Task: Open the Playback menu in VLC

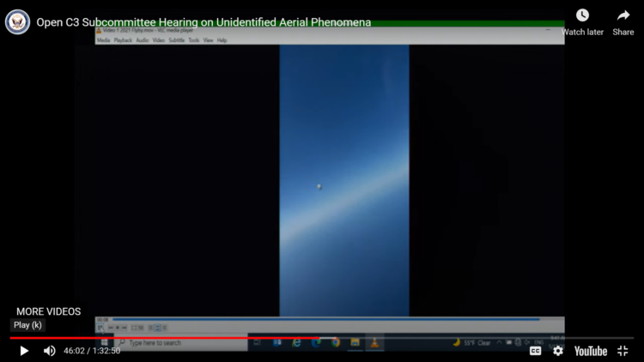Action: tap(123, 40)
